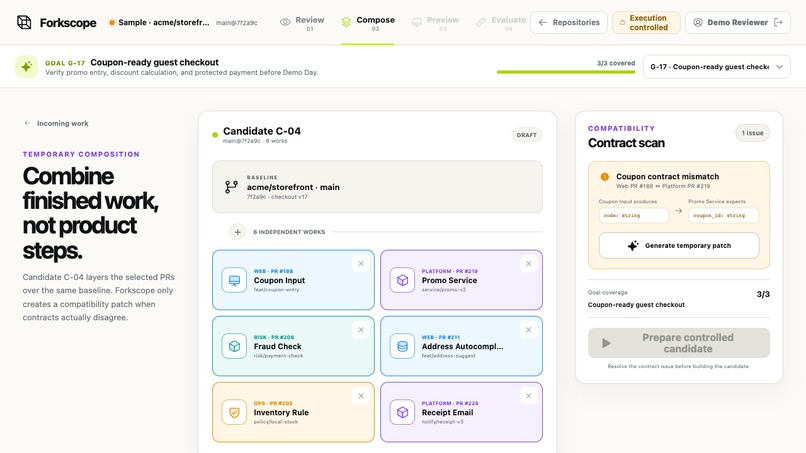Click the Inventory Rule shield icon
Image resolution: width=806 pixels, height=453 pixels.
[x=234, y=412]
